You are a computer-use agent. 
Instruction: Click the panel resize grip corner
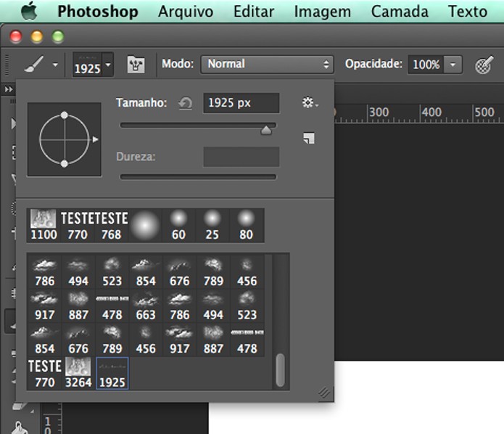(x=324, y=393)
